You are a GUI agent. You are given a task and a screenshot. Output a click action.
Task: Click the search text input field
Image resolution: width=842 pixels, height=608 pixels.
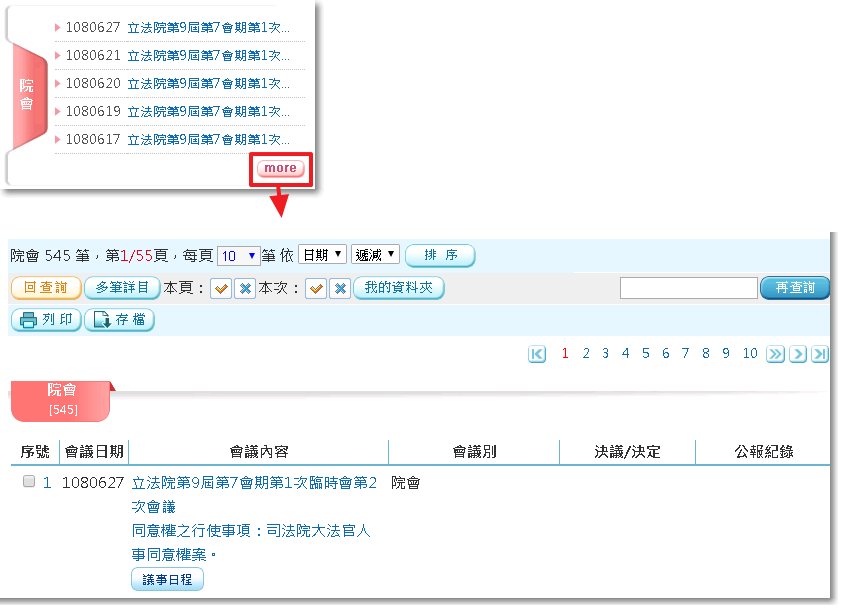(x=688, y=288)
